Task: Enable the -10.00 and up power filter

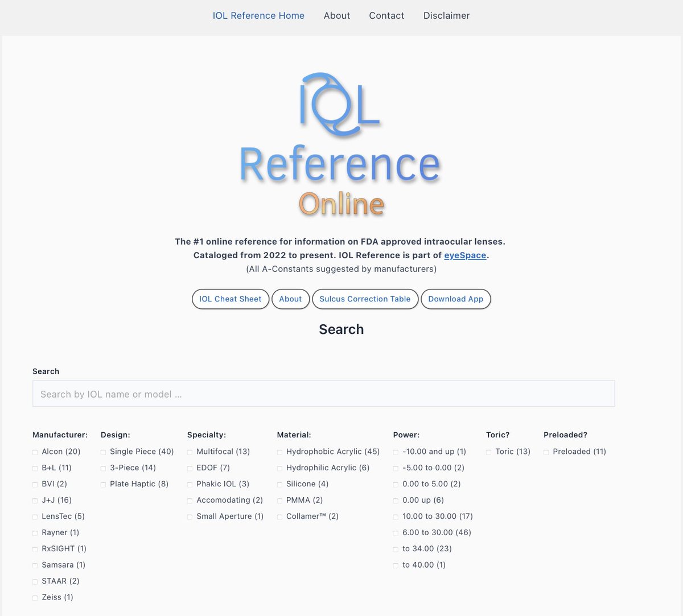Action: point(396,452)
